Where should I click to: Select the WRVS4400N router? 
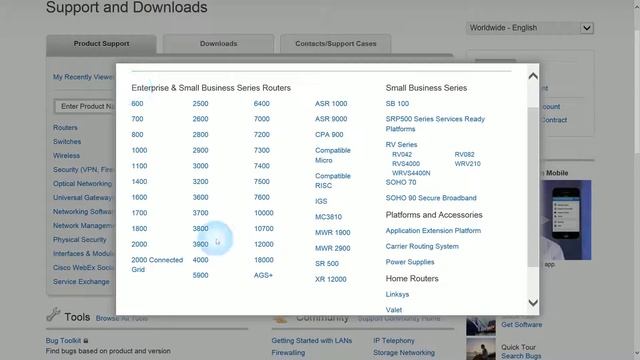pyautogui.click(x=411, y=173)
